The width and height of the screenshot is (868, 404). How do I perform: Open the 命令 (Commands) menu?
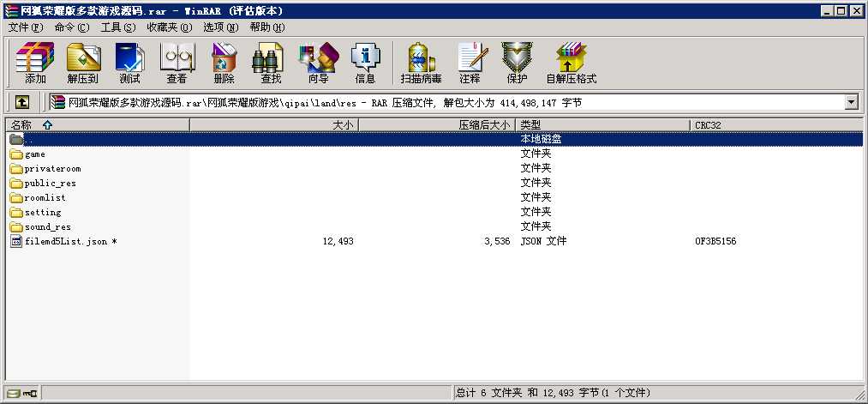[72, 27]
